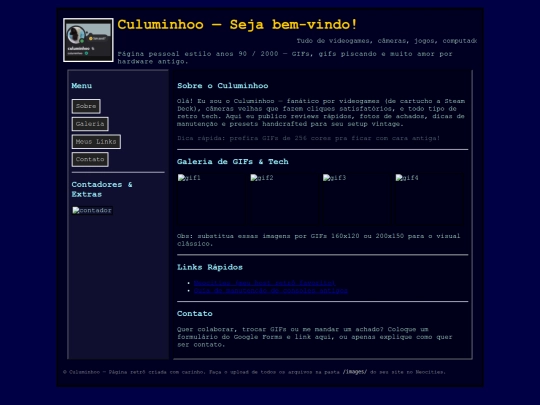Click the Página pessoal estilo anos 90 tagline
Viewport: 540px width, 405px height.
coord(285,58)
